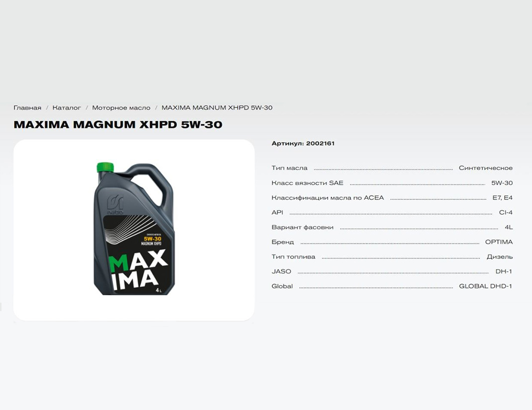Click the GLOBAL DHD-1 value
532x410 pixels.
486,286
